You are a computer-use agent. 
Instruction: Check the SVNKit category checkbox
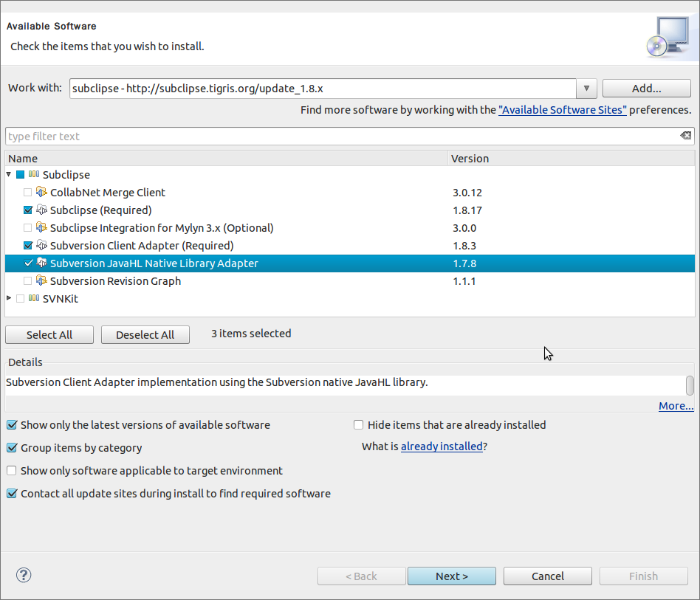(20, 298)
